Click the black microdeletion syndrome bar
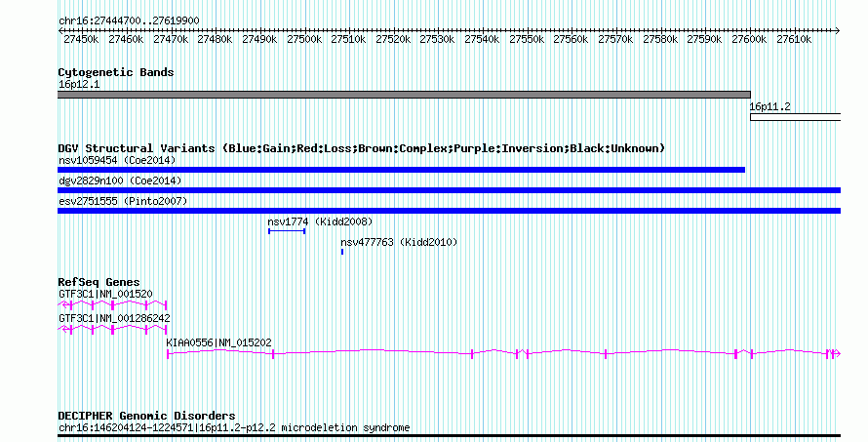 pyautogui.click(x=449, y=436)
